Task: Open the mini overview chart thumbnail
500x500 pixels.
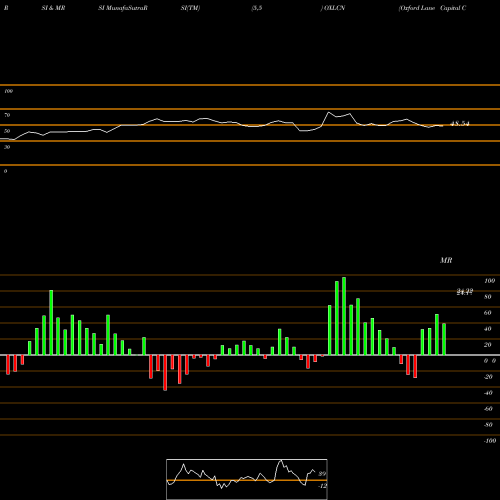Action: click(247, 479)
